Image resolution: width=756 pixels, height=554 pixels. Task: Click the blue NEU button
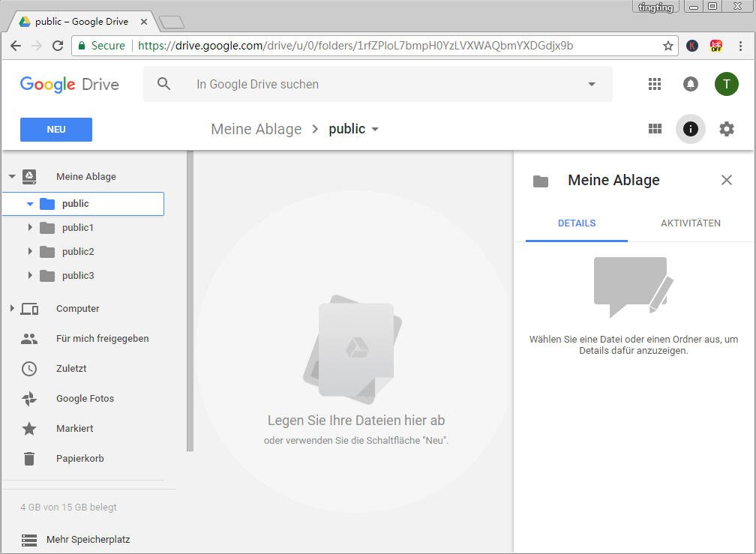[x=56, y=130]
